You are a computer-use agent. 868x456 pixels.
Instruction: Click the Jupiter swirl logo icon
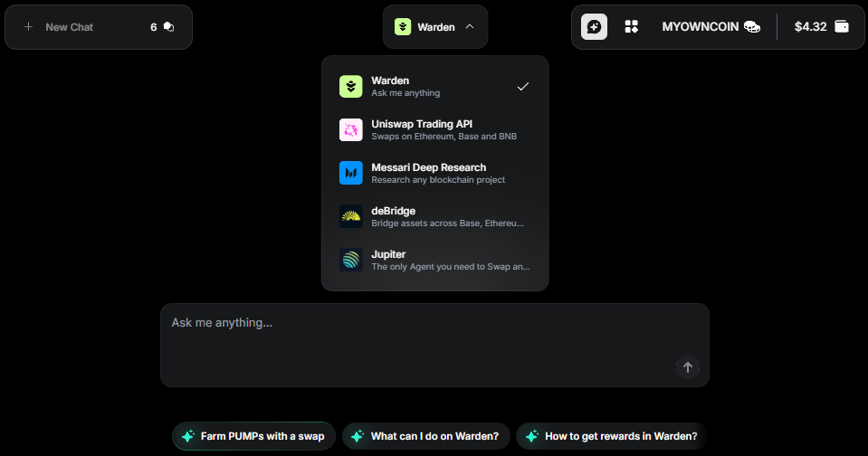tap(351, 260)
